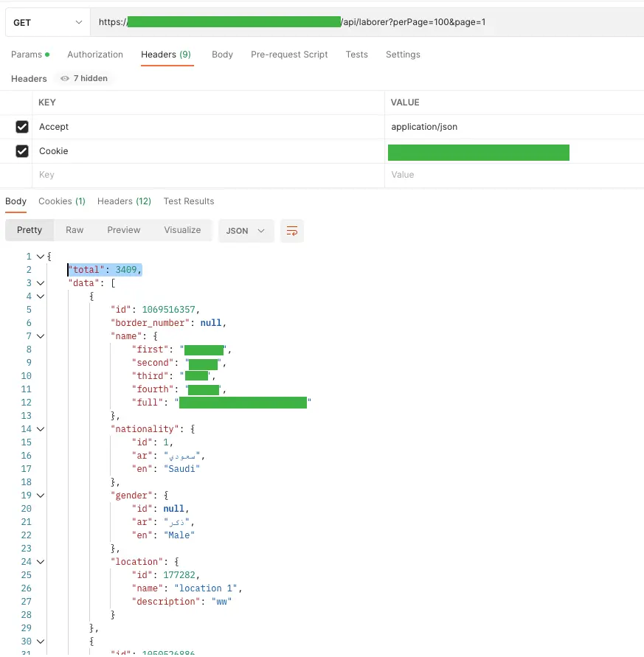This screenshot has height=657, width=644.
Task: Disable the Cookie header row
Action: pyautogui.click(x=21, y=151)
